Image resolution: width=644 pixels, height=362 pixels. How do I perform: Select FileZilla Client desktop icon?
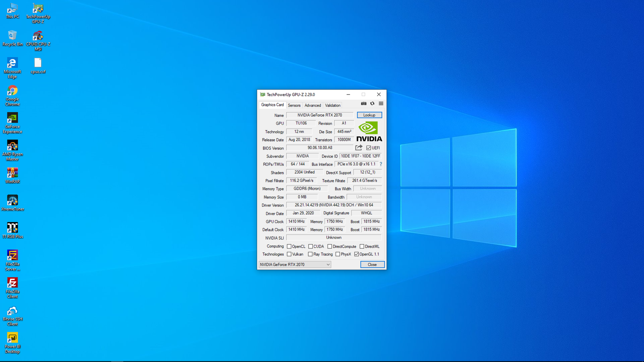click(x=12, y=288)
